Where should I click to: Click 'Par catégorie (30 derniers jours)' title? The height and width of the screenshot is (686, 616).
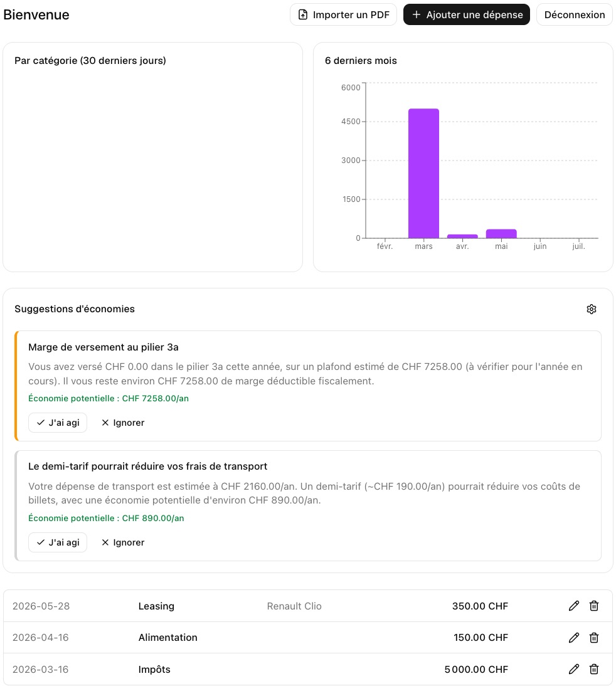(x=90, y=60)
